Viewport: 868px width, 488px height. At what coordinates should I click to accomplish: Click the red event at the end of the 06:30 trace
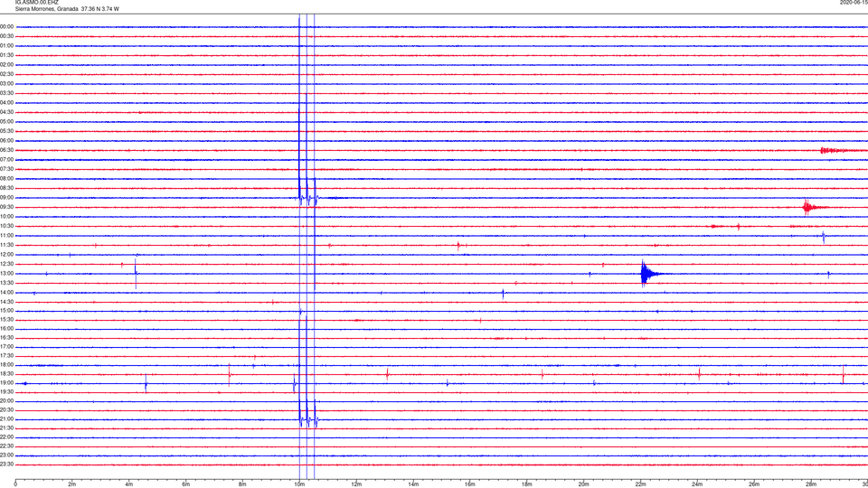coord(843,150)
